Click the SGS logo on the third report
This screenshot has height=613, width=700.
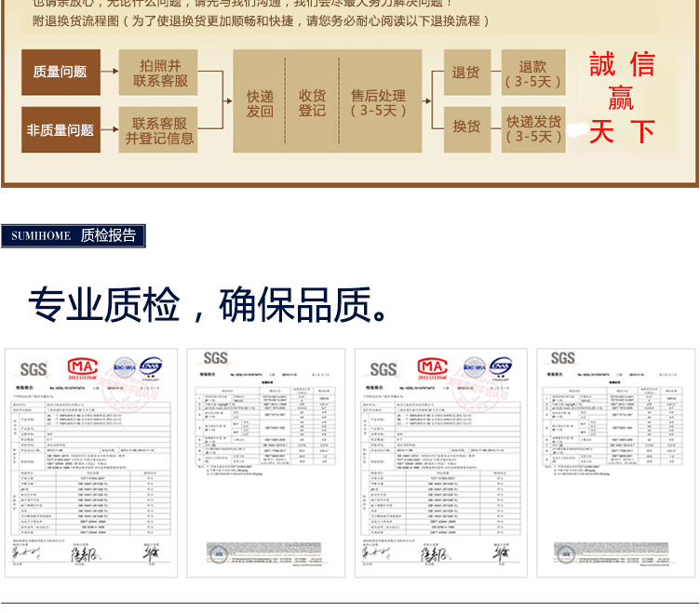tap(384, 369)
